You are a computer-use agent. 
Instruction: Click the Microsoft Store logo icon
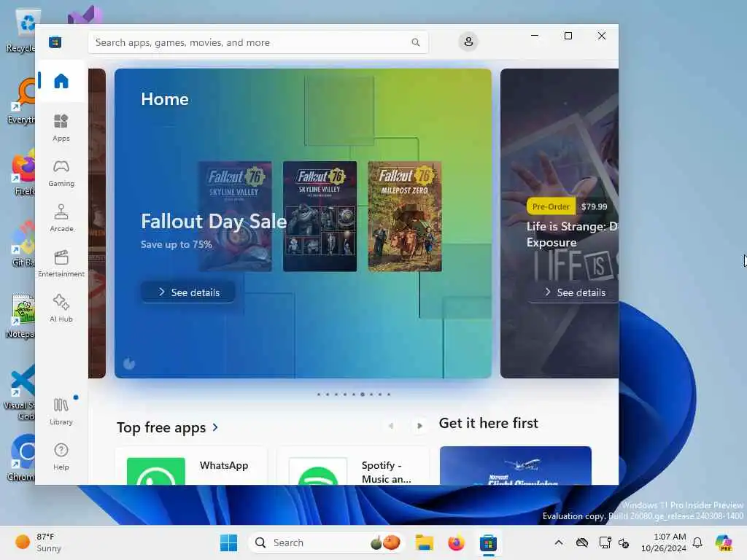55,42
